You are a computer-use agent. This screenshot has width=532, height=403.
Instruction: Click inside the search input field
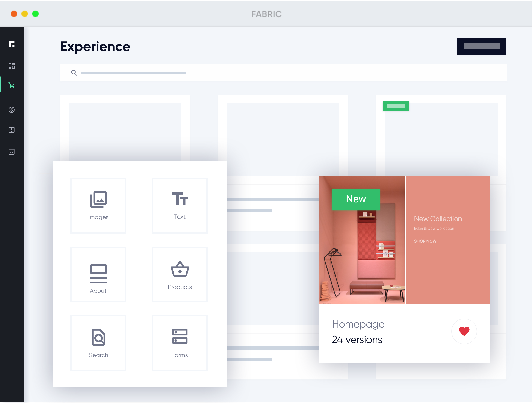[133, 73]
